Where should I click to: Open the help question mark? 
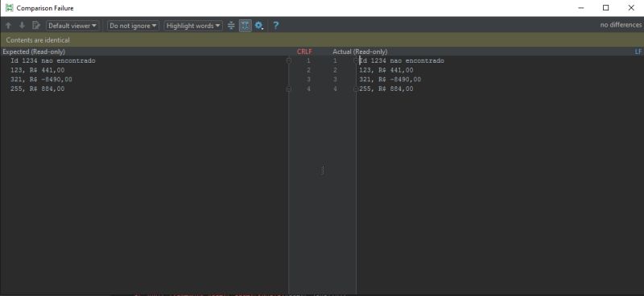[275, 26]
